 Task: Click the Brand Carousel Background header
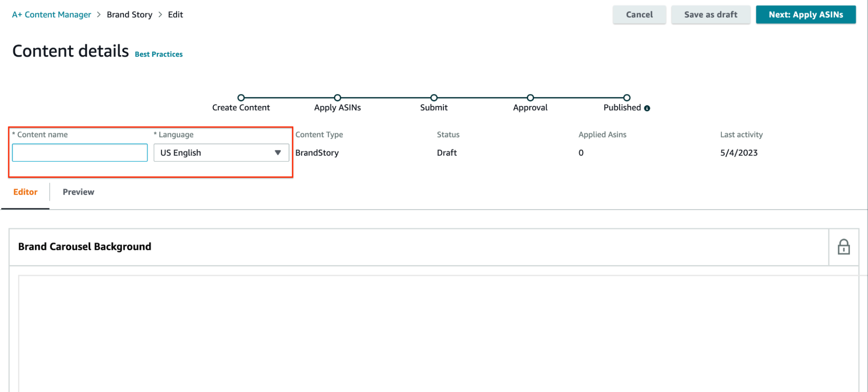pyautogui.click(x=85, y=247)
